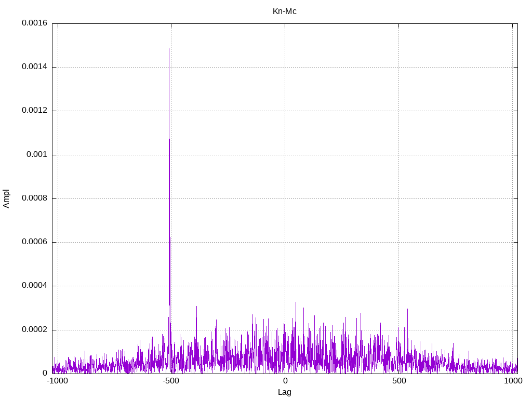Screen dimensions: 532x399
Task: Click the 0.0002 y-axis tick label
Action: click(x=34, y=330)
